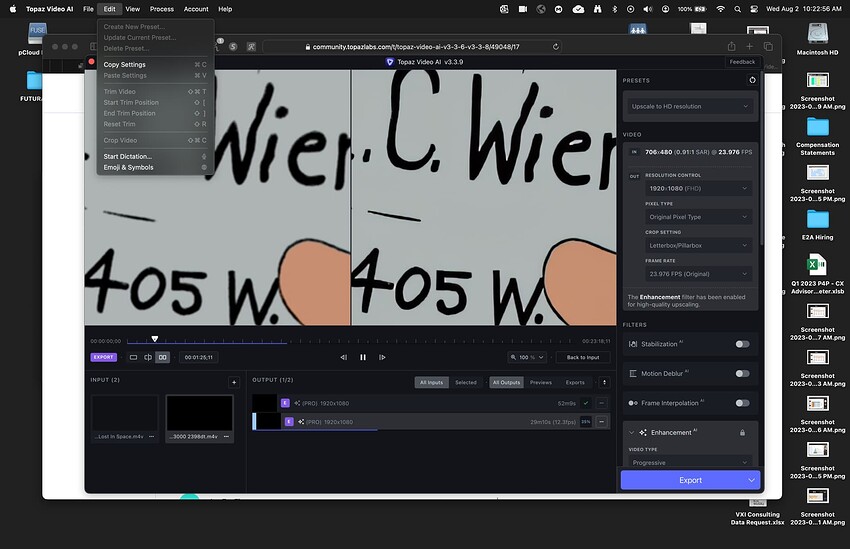Select the split view compare icon

coord(148,357)
